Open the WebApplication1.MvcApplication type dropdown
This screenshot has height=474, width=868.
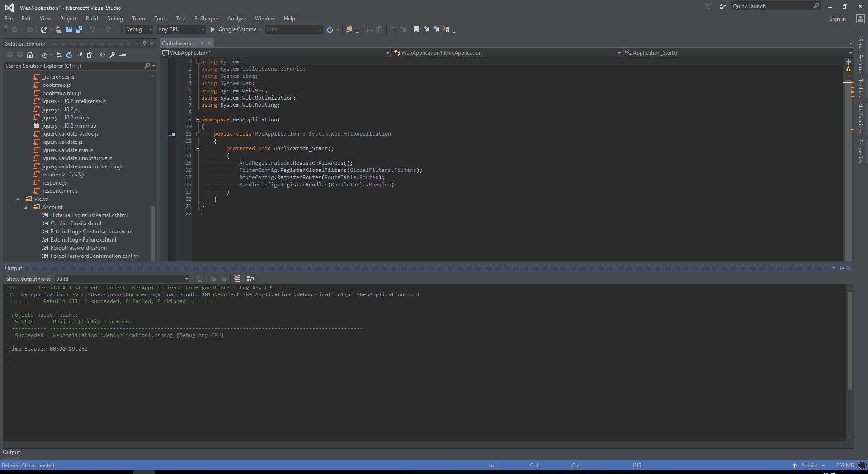(507, 53)
